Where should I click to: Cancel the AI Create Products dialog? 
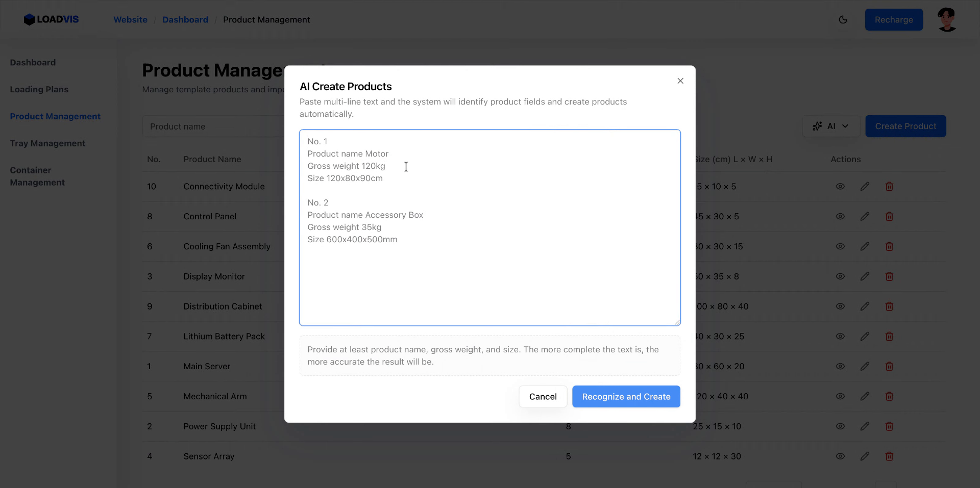click(x=543, y=396)
